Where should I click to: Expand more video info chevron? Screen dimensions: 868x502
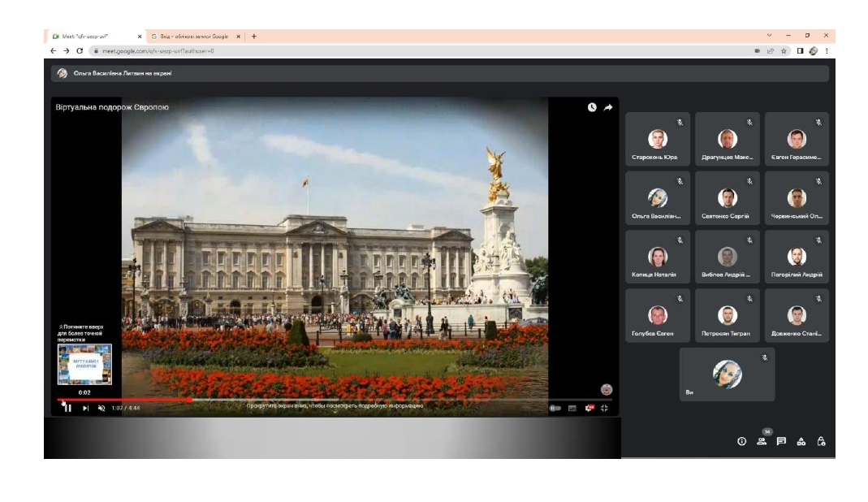tap(335, 413)
